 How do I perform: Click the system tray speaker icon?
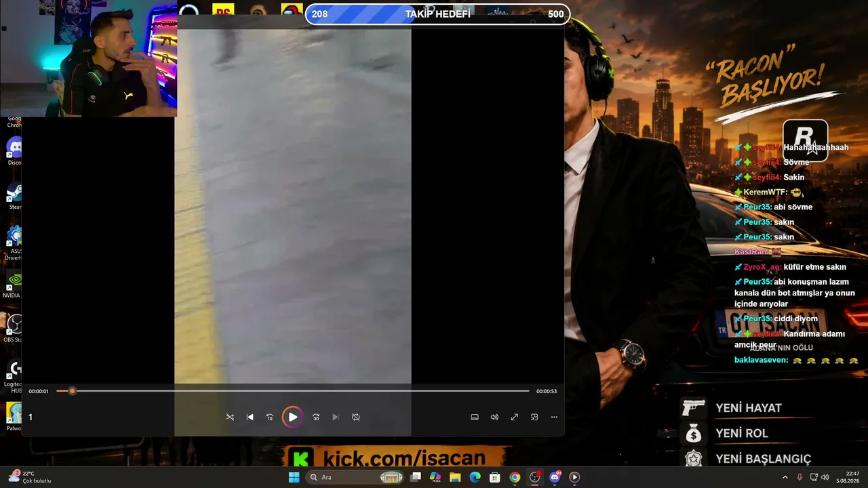[x=825, y=477]
